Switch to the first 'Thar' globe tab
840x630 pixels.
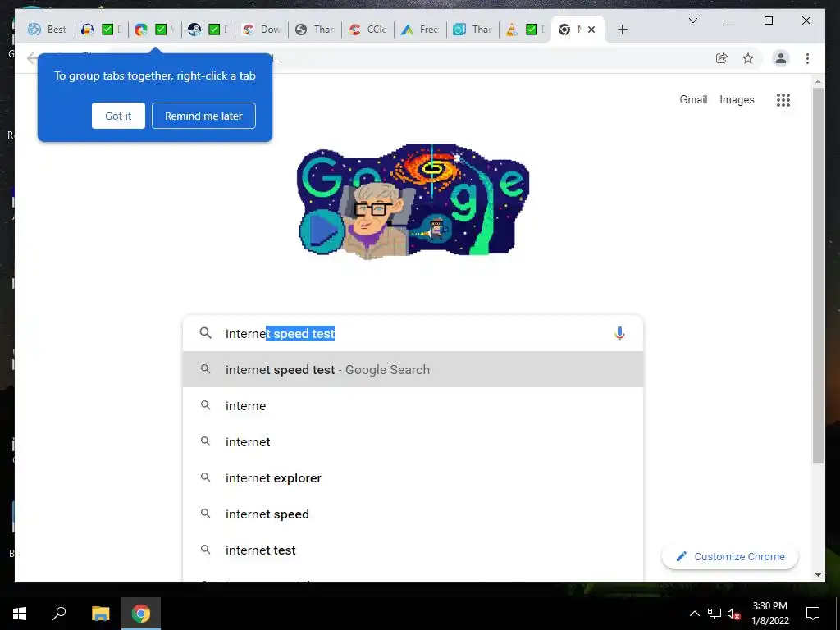[315, 30]
